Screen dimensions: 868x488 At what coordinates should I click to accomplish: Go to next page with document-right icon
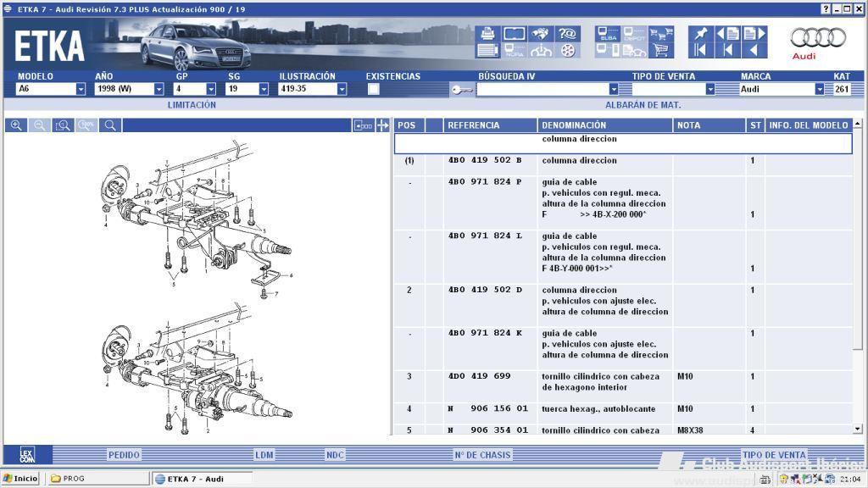755,34
